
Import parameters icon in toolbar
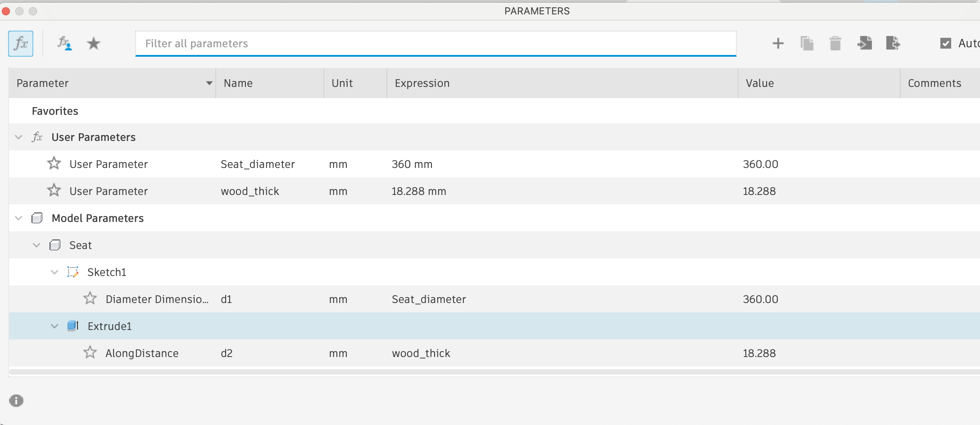click(x=864, y=43)
